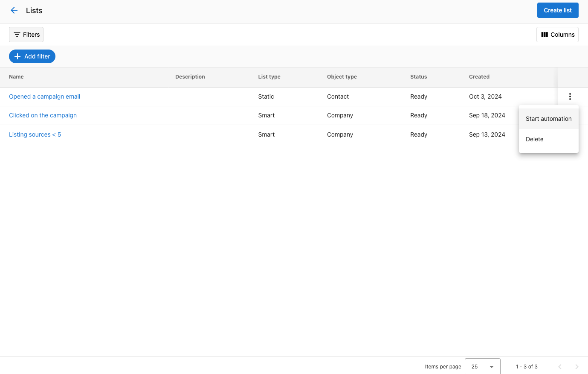This screenshot has height=374, width=588.
Task: Add a new filter with the Add filter button
Action: pos(32,56)
